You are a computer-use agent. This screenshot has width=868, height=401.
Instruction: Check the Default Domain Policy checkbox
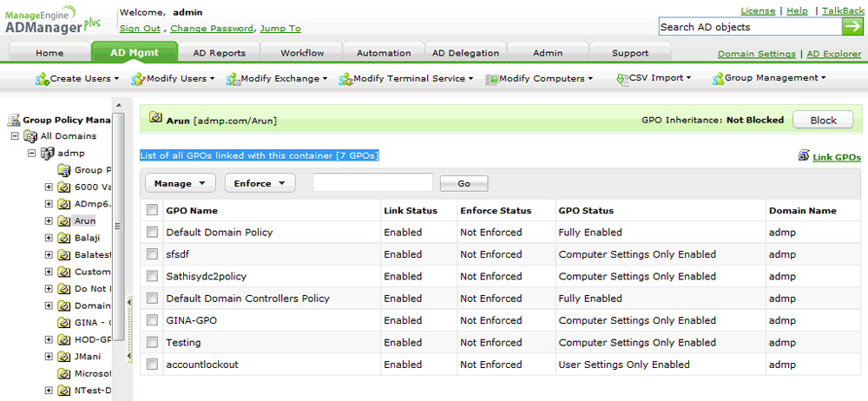pyautogui.click(x=153, y=233)
